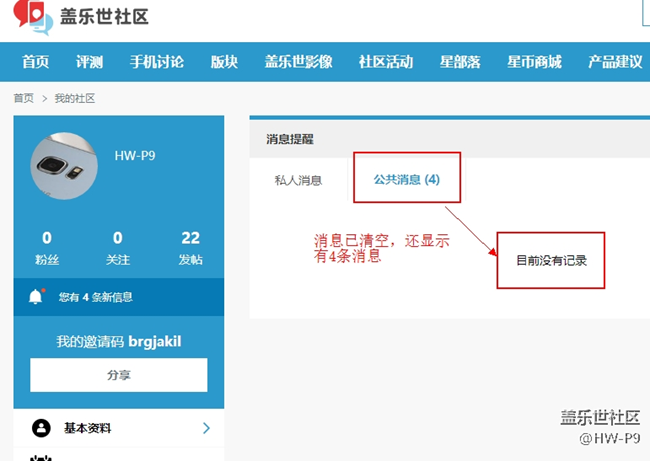The height and width of the screenshot is (461, 650).
Task: View the 22 发帖 posts count
Action: click(191, 248)
